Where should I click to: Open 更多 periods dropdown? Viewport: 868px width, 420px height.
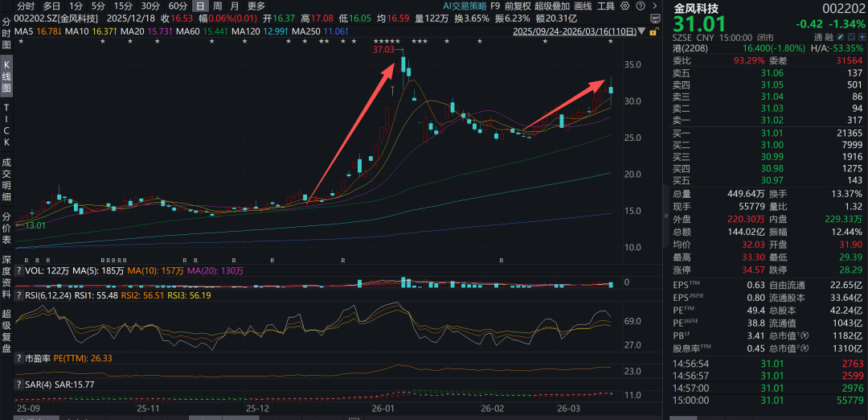[x=256, y=6]
